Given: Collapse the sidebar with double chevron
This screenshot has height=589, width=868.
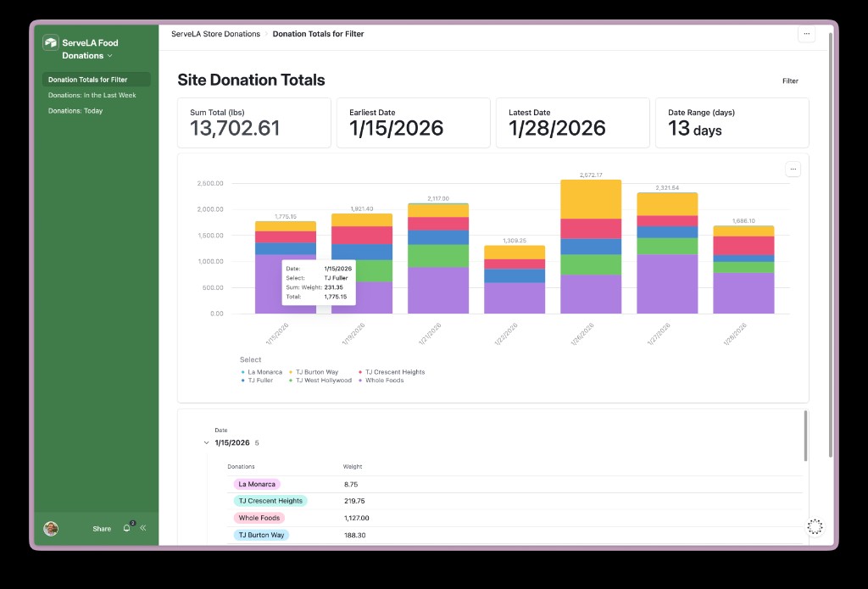Looking at the screenshot, I should click(x=142, y=527).
